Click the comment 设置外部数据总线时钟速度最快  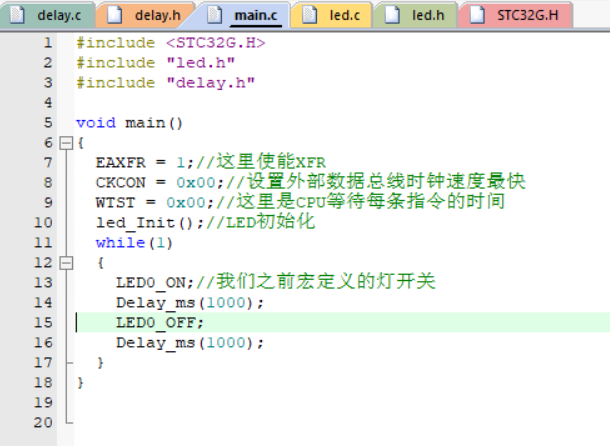point(376,182)
